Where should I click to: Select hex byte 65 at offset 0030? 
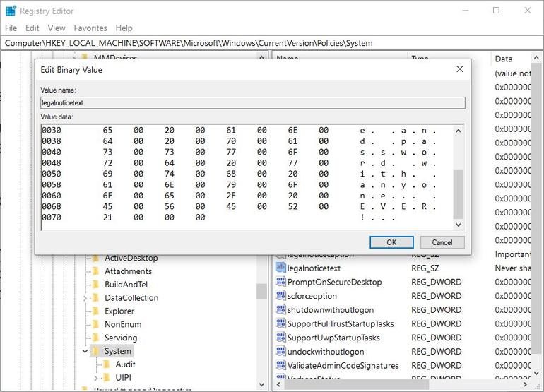(107, 130)
